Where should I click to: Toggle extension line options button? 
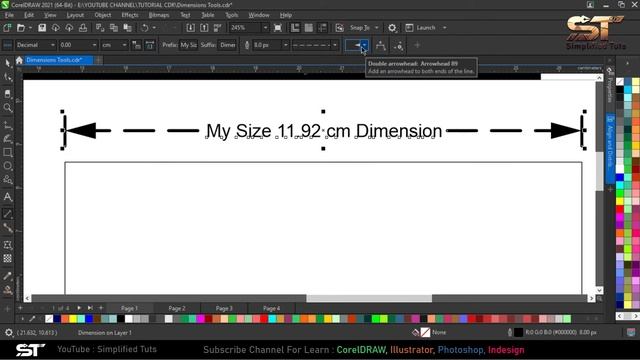point(398,45)
